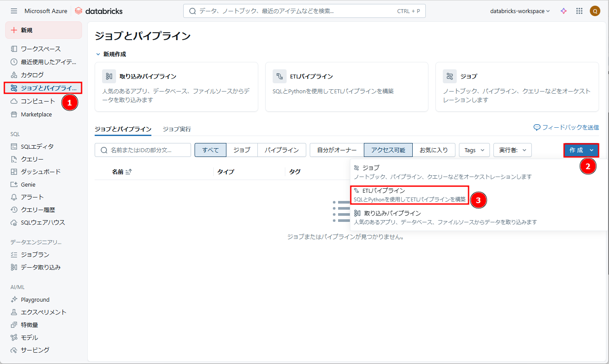This screenshot has width=609, height=364.
Task: Click the カタログ sidebar icon
Action: click(x=14, y=75)
